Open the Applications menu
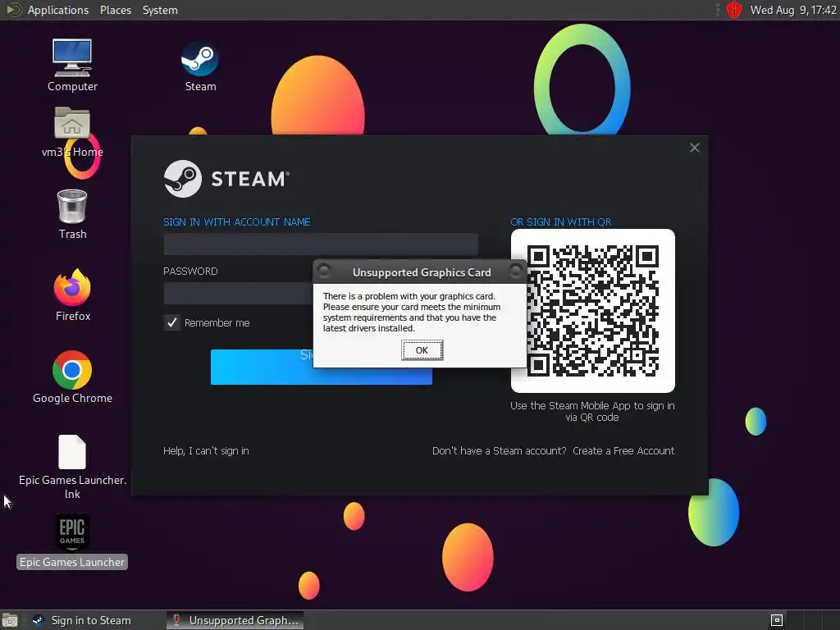This screenshot has width=840, height=630. click(x=58, y=10)
